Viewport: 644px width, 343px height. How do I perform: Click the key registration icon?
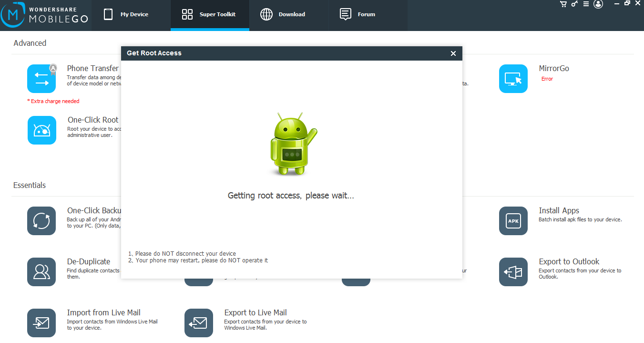click(575, 4)
